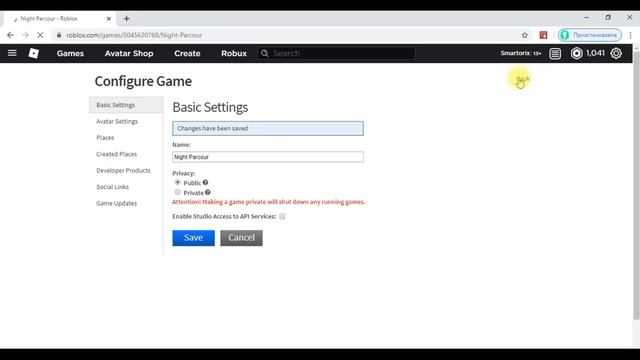Close the Night Parcour tab
This screenshot has height=360, width=640.
coord(109,18)
